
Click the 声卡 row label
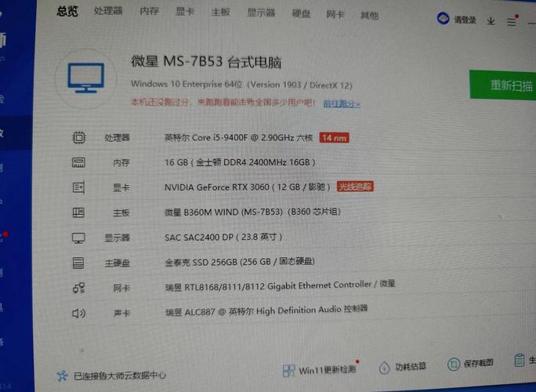tap(121, 313)
